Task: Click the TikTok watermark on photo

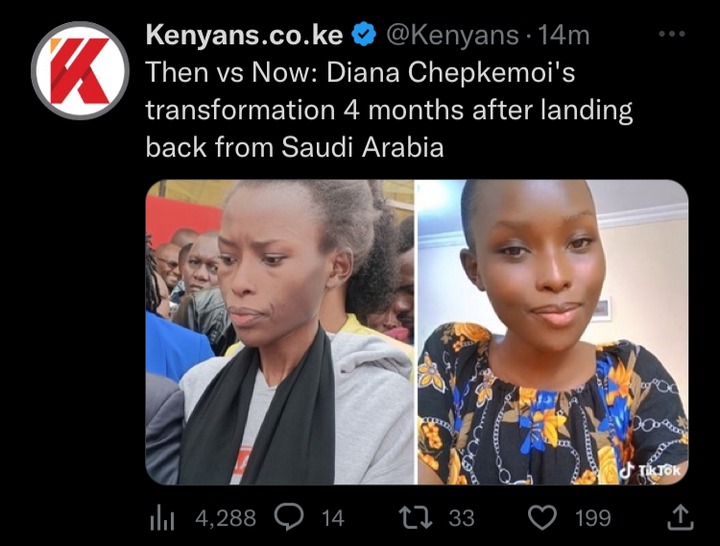Action: [x=650, y=470]
